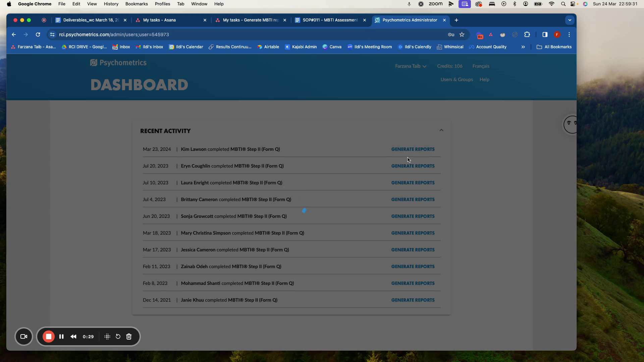Delete recording with trash icon
644x362 pixels.
point(129,337)
